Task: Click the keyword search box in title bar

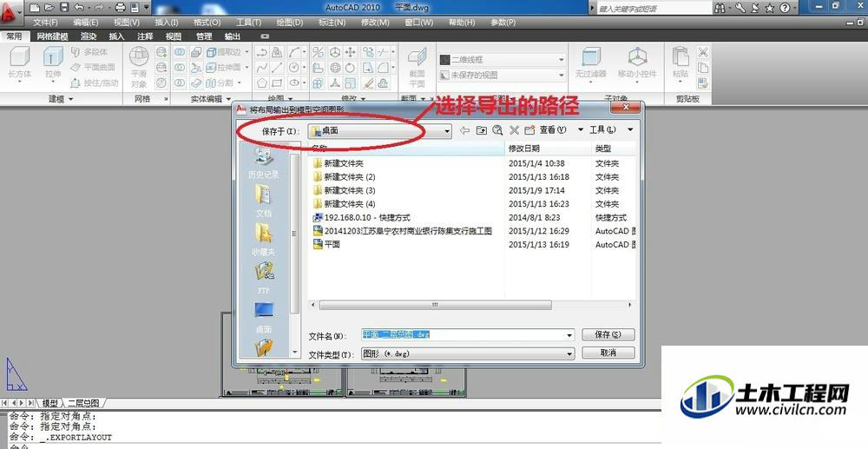Action: tap(654, 9)
